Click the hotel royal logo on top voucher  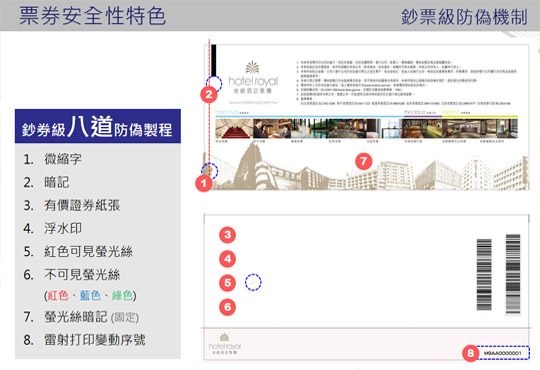253,78
